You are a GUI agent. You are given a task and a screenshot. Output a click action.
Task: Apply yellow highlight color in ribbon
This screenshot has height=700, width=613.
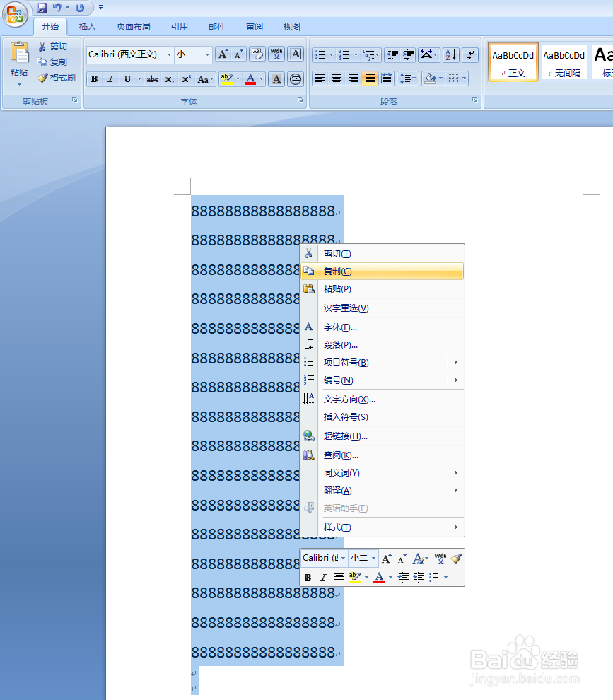pyautogui.click(x=226, y=79)
